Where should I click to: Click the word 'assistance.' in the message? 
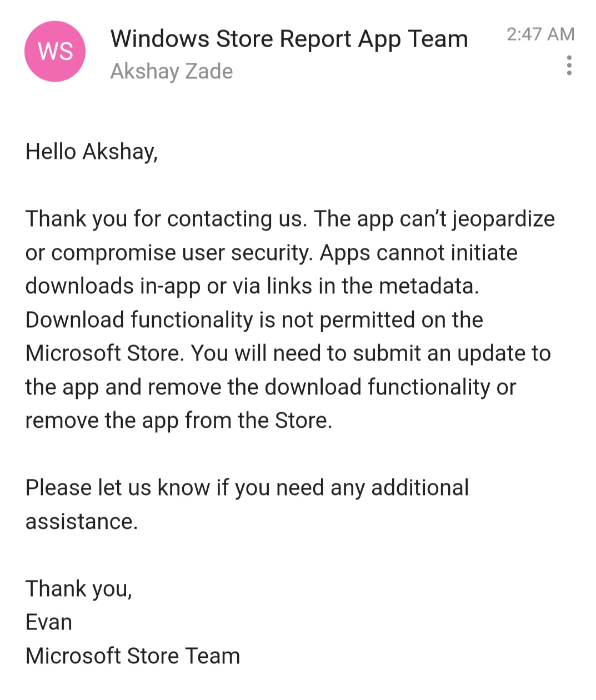[x=82, y=522]
